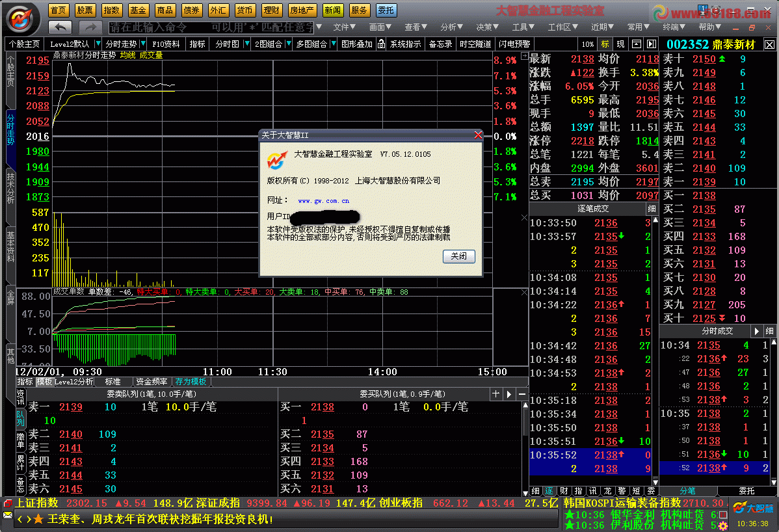This screenshot has height=532, width=779.
Task: Toggle the 10% scale button
Action: click(x=588, y=44)
